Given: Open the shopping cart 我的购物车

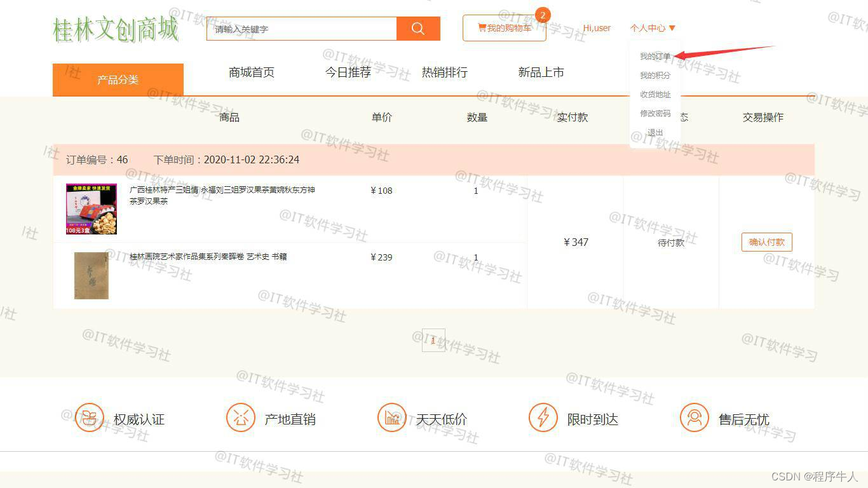Looking at the screenshot, I should pyautogui.click(x=505, y=28).
